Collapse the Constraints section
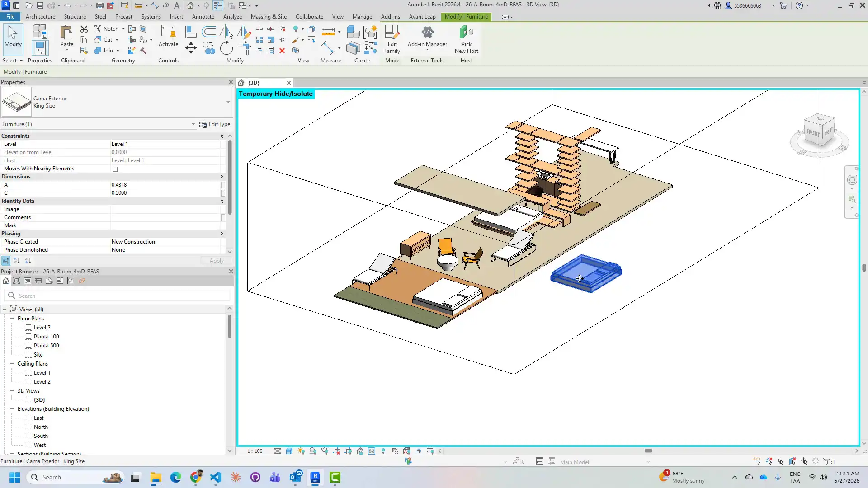Image resolution: width=868 pixels, height=488 pixels. tap(222, 136)
